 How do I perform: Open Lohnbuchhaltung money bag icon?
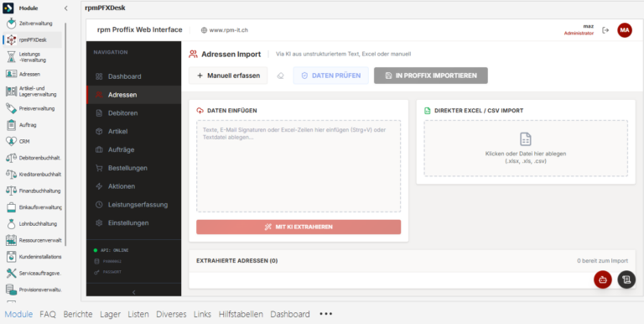click(11, 223)
